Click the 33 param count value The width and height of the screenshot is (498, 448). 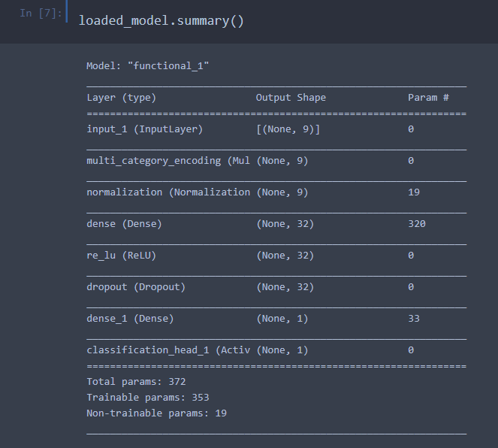(414, 319)
